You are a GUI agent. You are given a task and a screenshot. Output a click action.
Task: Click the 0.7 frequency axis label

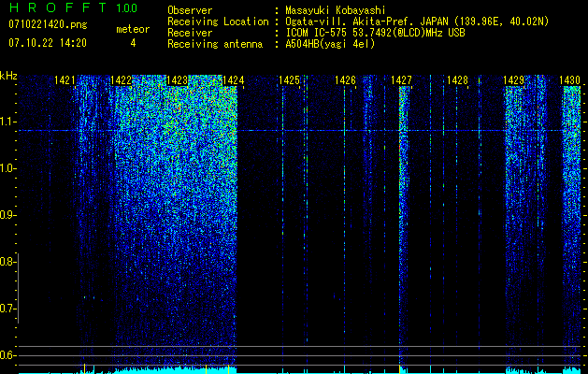coord(7,309)
